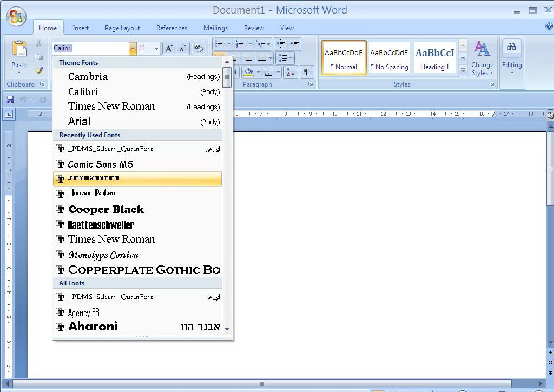Click the Shrink Font button
Viewport: 554px width, 392px height.
click(183, 48)
